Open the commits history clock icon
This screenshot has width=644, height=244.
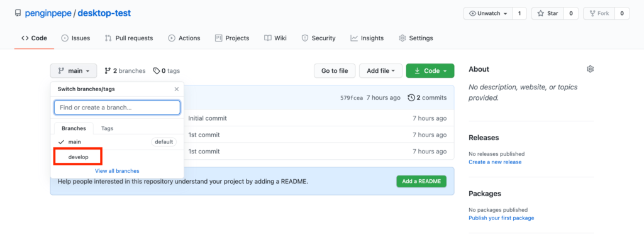[411, 97]
